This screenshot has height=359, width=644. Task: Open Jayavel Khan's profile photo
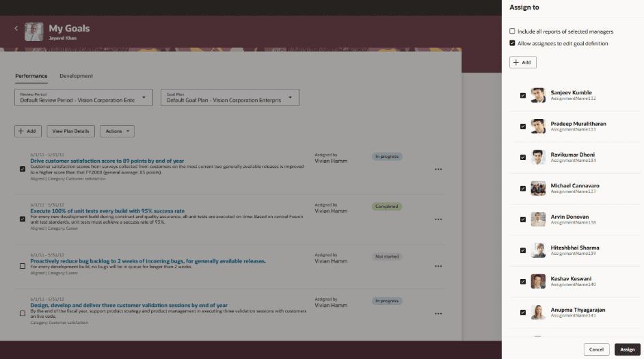click(33, 31)
